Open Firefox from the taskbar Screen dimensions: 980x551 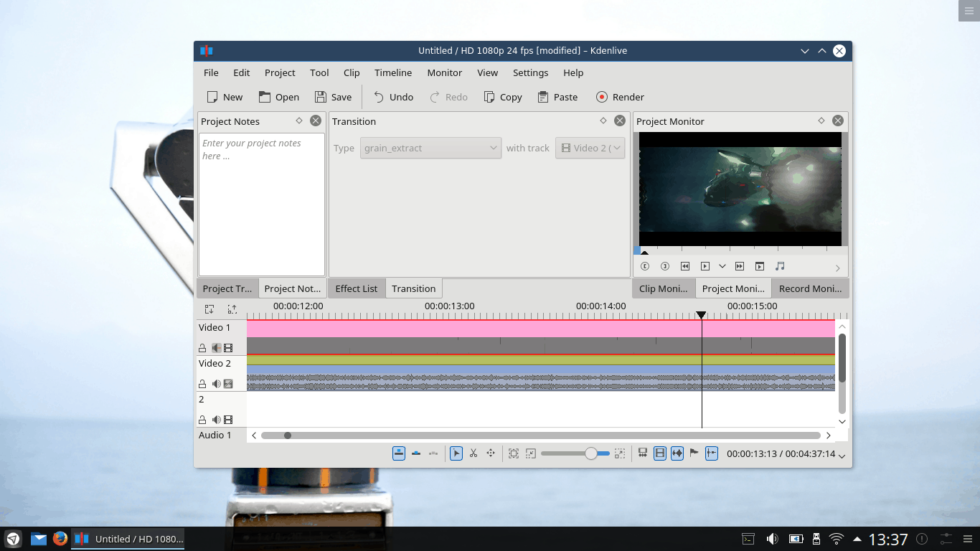click(60, 538)
